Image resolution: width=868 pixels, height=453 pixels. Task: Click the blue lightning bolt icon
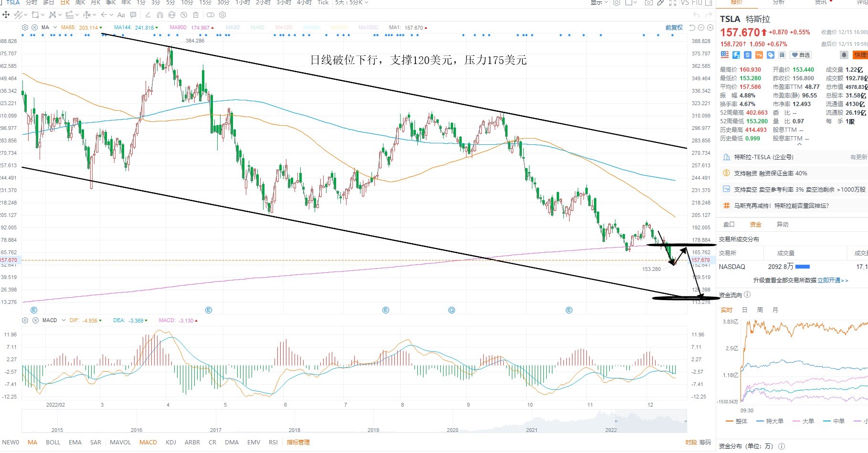[736, 55]
